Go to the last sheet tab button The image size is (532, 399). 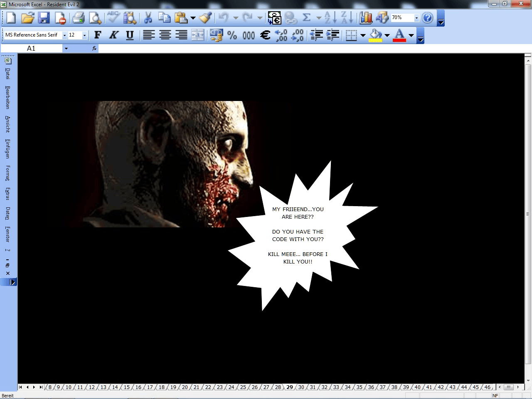(x=41, y=387)
